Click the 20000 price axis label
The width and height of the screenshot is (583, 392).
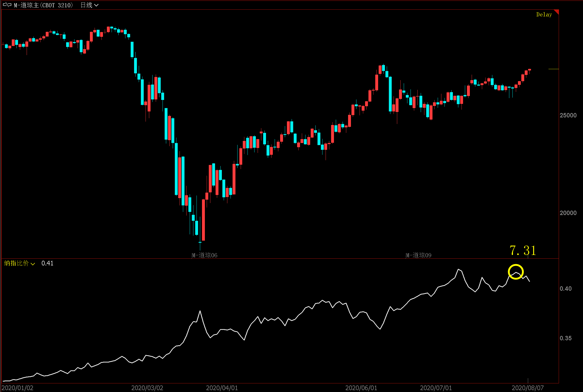pyautogui.click(x=568, y=213)
